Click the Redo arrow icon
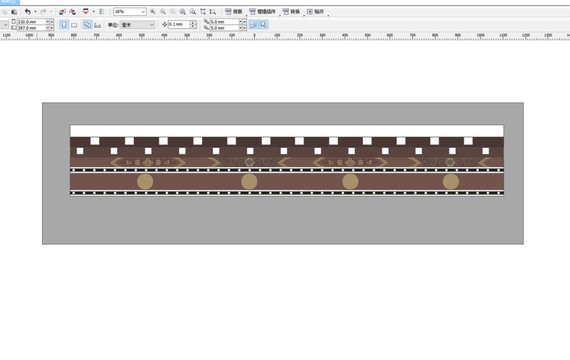 [x=43, y=12]
